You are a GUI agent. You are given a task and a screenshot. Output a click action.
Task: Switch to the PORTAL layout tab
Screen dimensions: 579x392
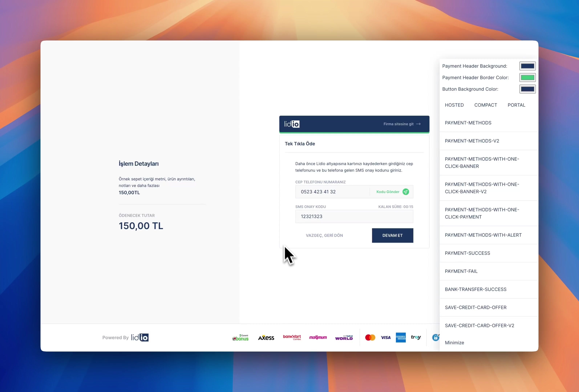click(x=516, y=105)
